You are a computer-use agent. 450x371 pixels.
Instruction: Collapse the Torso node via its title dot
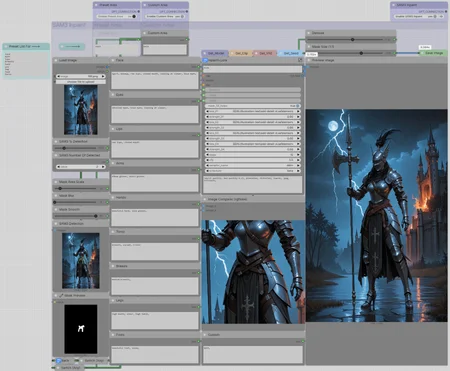pos(113,231)
